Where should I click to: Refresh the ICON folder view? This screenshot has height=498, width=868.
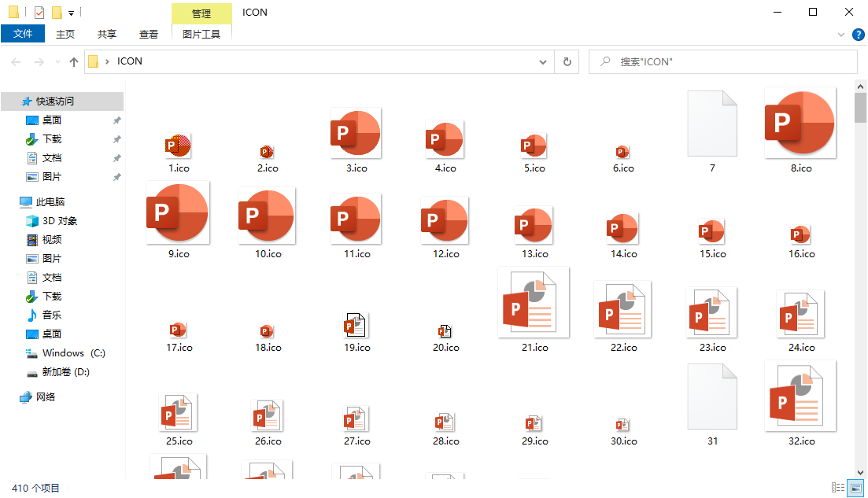pyautogui.click(x=567, y=61)
